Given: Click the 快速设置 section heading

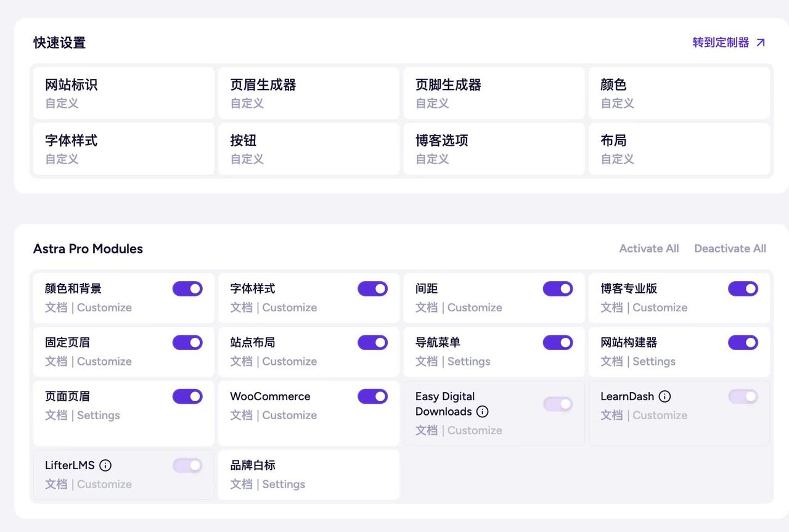Looking at the screenshot, I should 60,43.
